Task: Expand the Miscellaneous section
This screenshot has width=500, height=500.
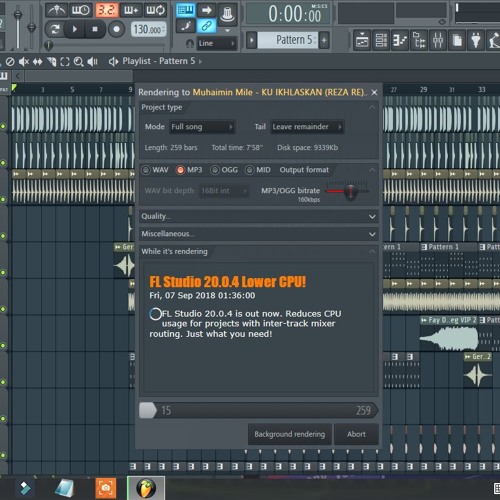Action: [259, 234]
